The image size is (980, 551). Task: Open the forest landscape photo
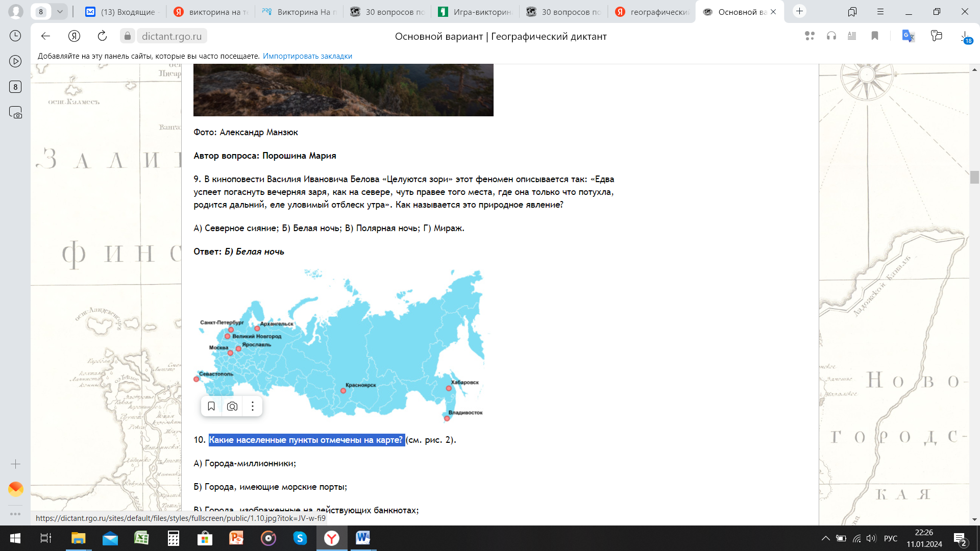pyautogui.click(x=343, y=90)
